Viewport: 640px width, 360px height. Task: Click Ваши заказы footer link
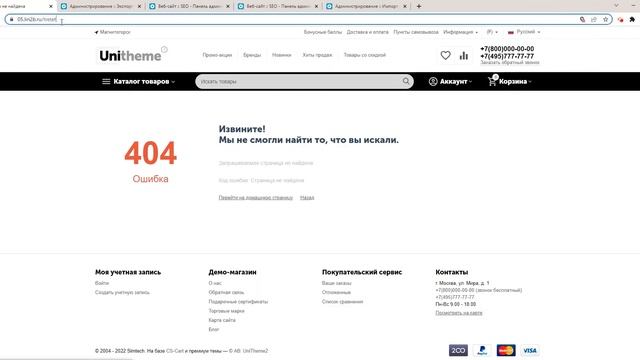(x=336, y=283)
